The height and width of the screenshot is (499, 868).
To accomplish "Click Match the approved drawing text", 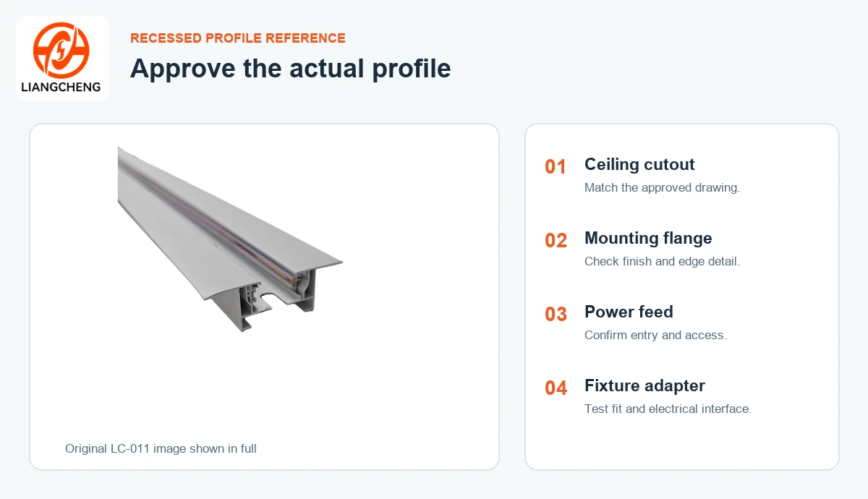I will pyautogui.click(x=662, y=187).
